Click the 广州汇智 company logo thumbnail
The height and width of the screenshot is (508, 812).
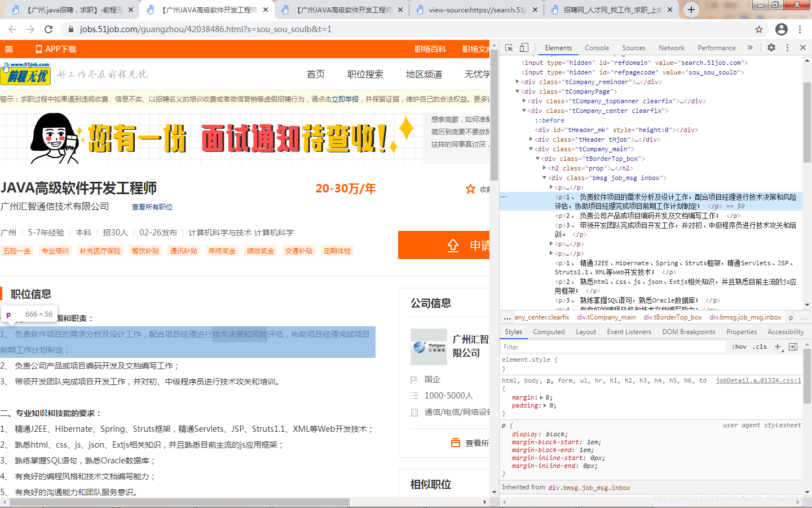coord(429,347)
